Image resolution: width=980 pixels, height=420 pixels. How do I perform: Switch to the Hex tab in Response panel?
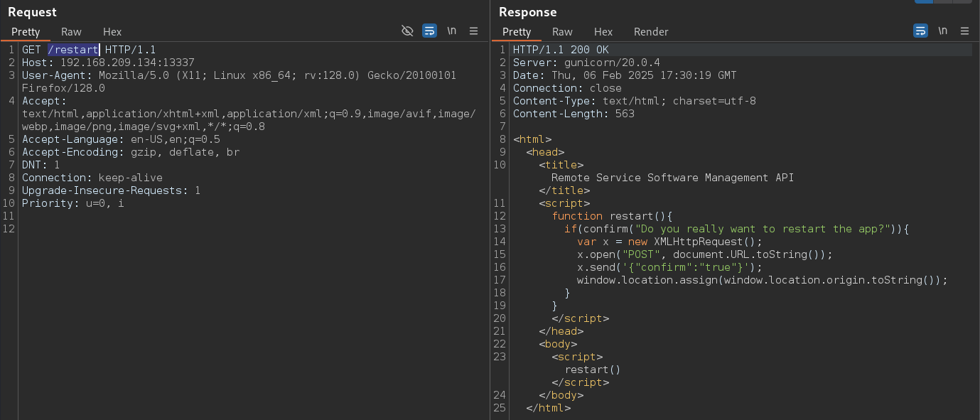pyautogui.click(x=603, y=32)
